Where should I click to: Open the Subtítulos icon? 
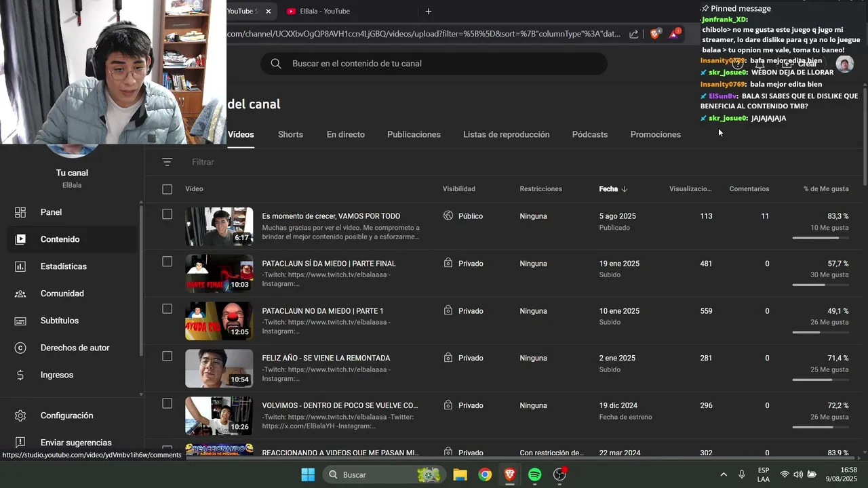point(20,321)
